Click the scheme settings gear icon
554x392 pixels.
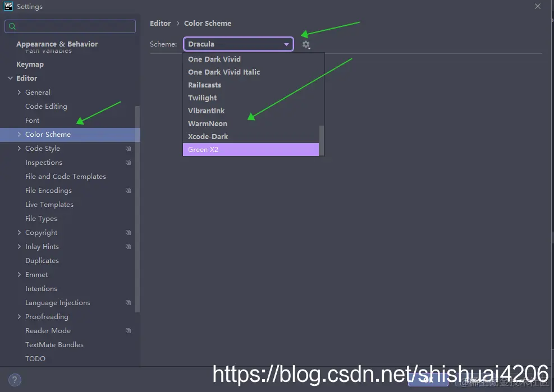point(306,44)
